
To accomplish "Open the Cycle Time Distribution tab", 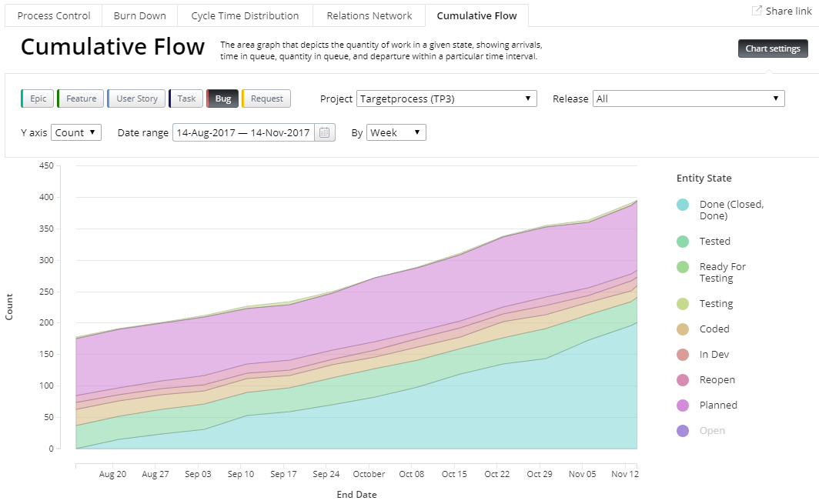I will pos(245,15).
